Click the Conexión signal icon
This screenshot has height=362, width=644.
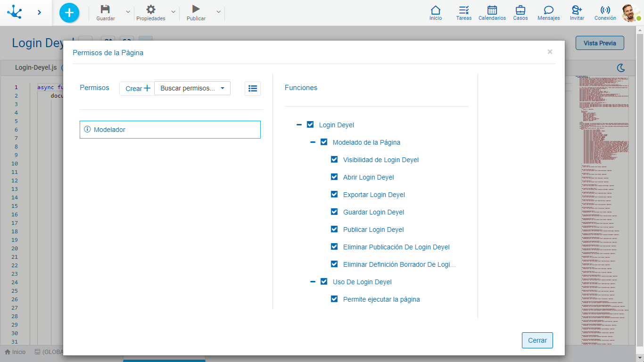(x=605, y=10)
